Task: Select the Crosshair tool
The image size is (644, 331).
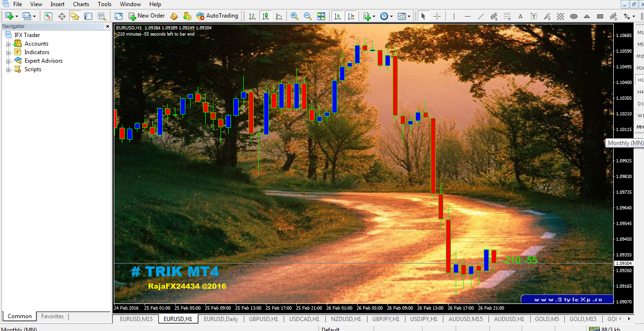Action: click(x=437, y=16)
